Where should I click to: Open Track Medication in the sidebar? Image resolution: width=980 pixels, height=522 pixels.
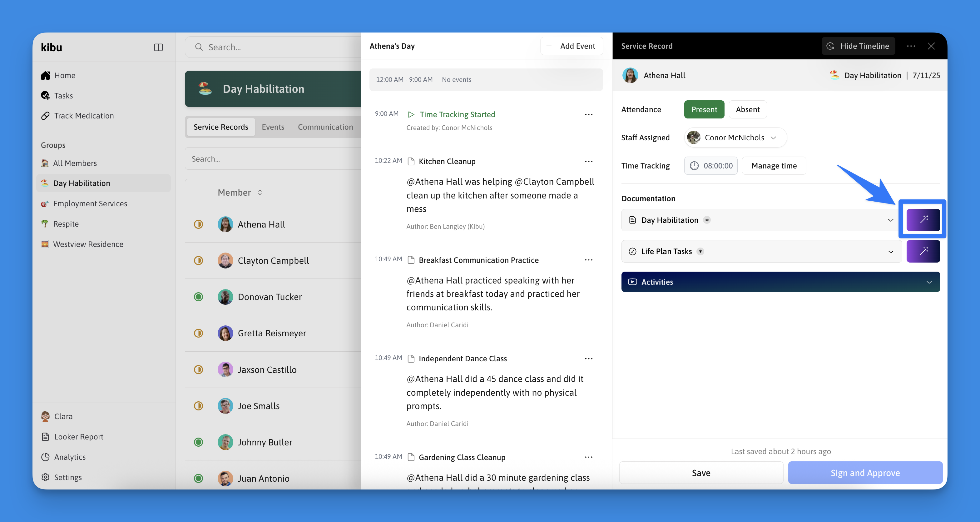[84, 116]
